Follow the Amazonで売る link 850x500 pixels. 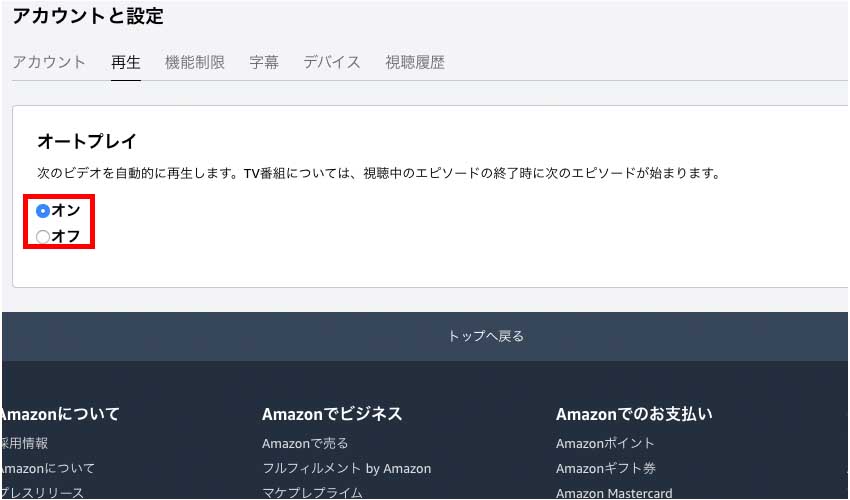tap(305, 443)
